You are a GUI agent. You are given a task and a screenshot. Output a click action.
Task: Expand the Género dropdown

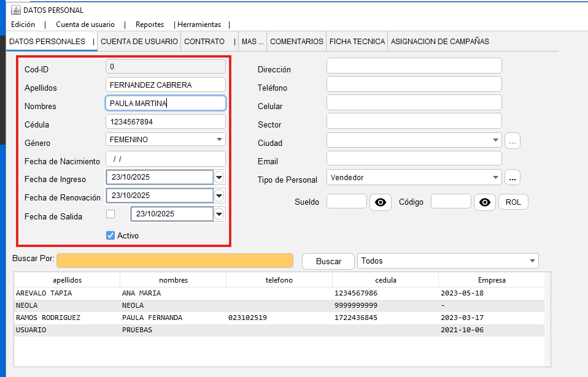[x=220, y=140]
